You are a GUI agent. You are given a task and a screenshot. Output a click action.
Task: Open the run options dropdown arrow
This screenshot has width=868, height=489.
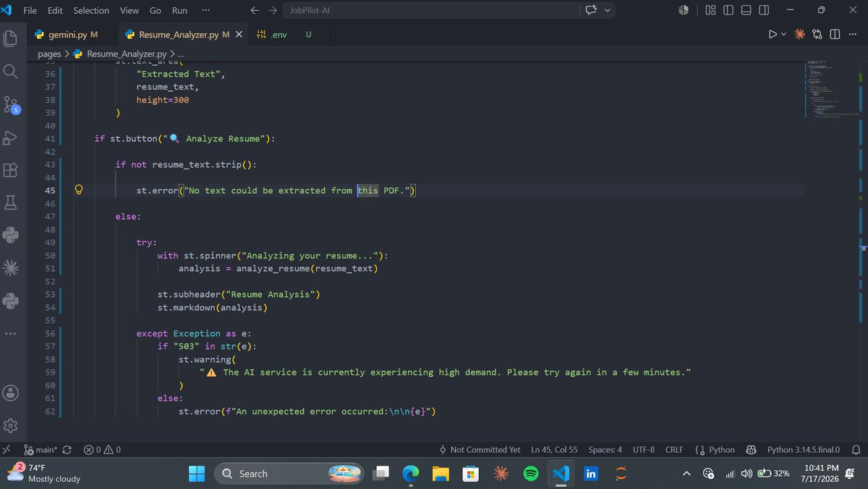(784, 34)
